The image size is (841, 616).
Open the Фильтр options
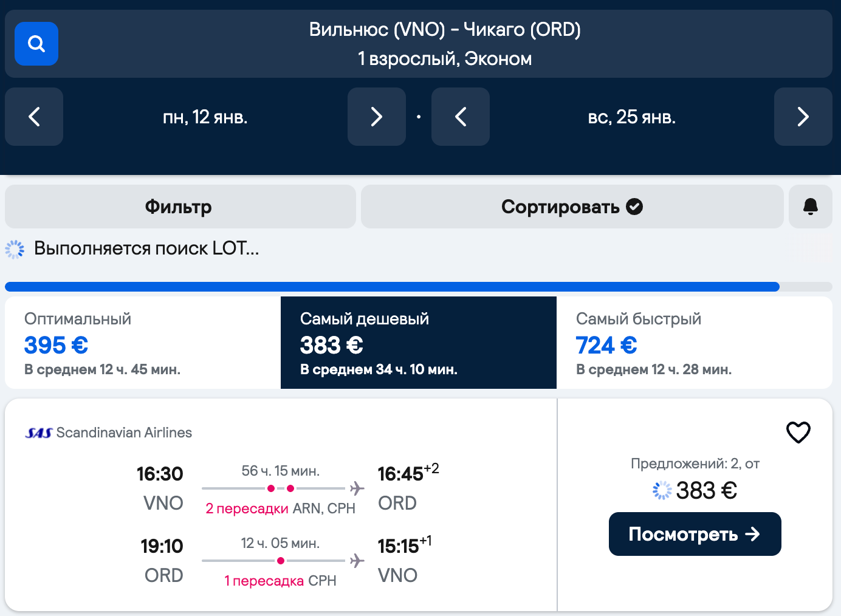(180, 207)
